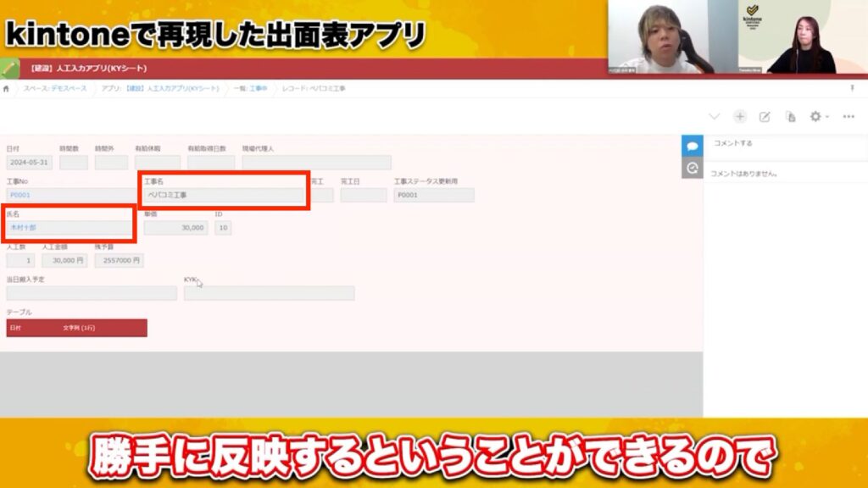Go to the portal via the home icon
This screenshot has height=488, width=868.
pyautogui.click(x=6, y=88)
